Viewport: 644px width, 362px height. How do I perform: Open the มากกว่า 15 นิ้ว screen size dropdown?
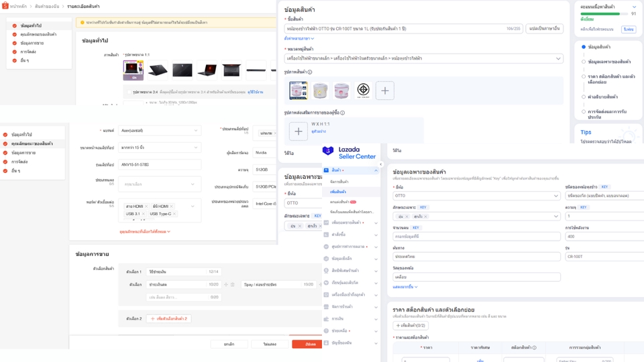coord(160,147)
